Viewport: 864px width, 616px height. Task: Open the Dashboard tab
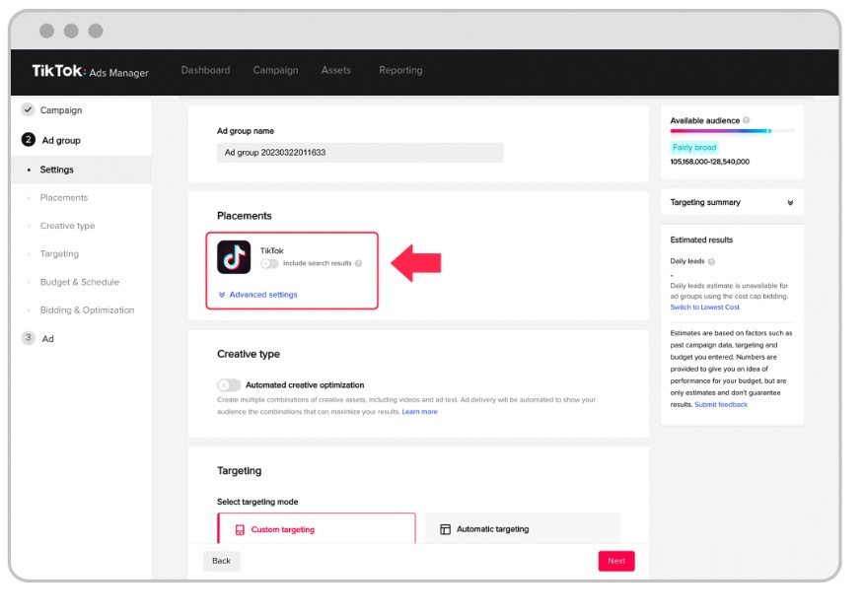(205, 70)
